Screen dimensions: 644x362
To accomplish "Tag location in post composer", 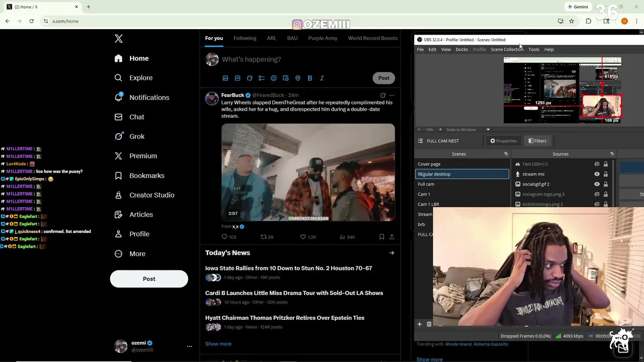I will pyautogui.click(x=298, y=78).
